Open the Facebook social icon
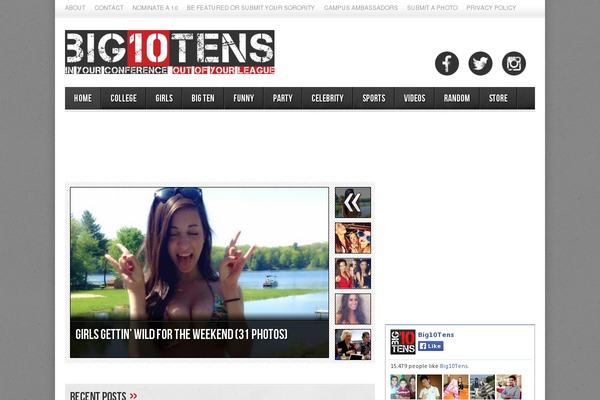 447,63
